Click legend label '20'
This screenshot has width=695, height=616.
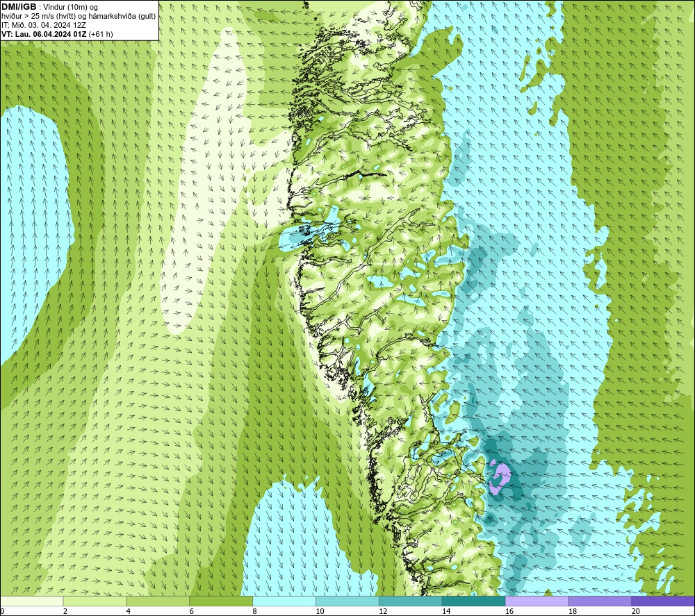(x=636, y=611)
